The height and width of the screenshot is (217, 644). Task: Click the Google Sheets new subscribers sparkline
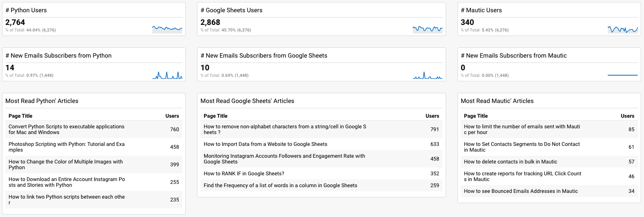click(428, 75)
